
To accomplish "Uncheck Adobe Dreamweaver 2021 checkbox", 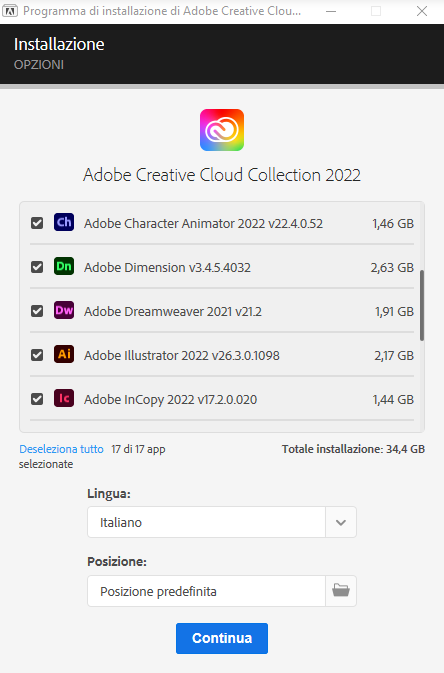I will click(x=37, y=311).
